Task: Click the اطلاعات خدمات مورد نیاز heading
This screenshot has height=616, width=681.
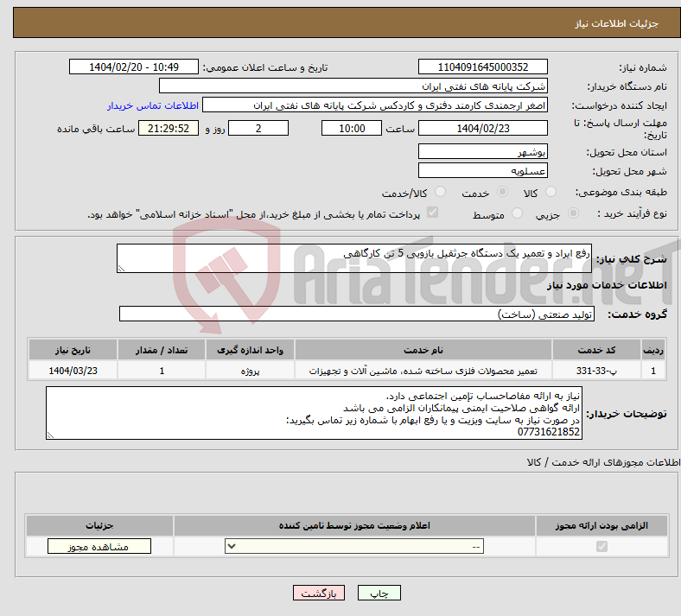Action: pyautogui.click(x=607, y=285)
